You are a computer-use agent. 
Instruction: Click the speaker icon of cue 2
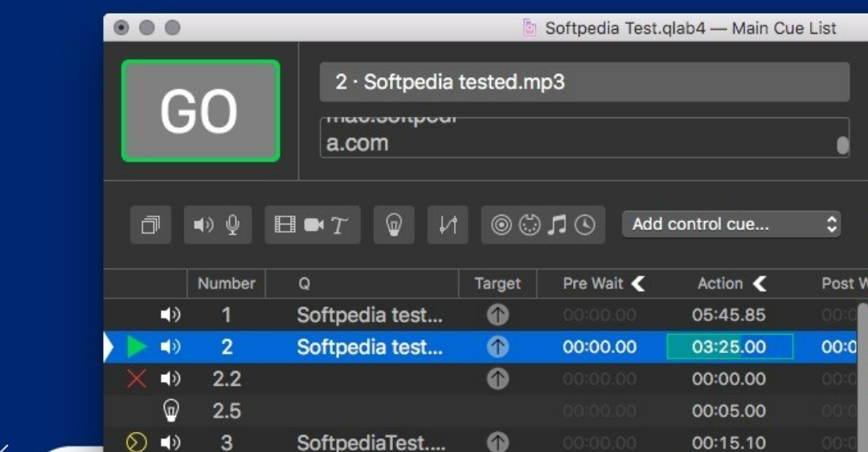170,347
